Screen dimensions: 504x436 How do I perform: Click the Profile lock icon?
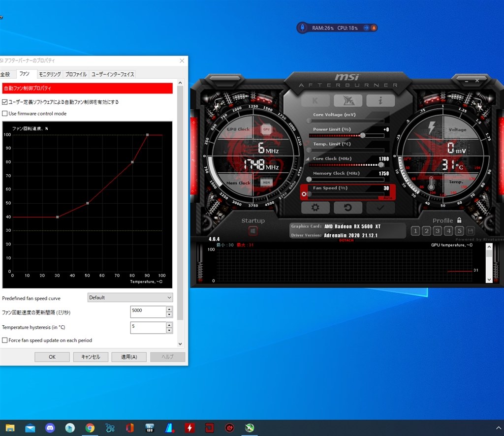(x=459, y=220)
